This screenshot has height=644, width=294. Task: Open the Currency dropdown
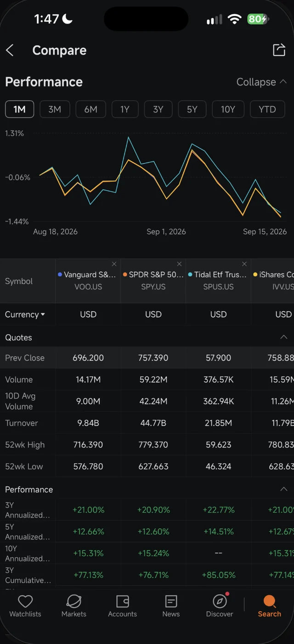25,314
